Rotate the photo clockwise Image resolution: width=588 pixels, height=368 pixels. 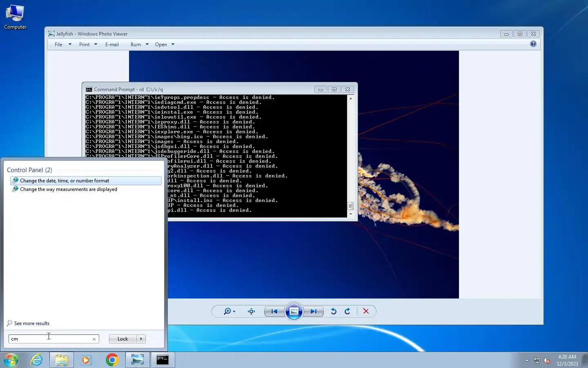click(347, 312)
